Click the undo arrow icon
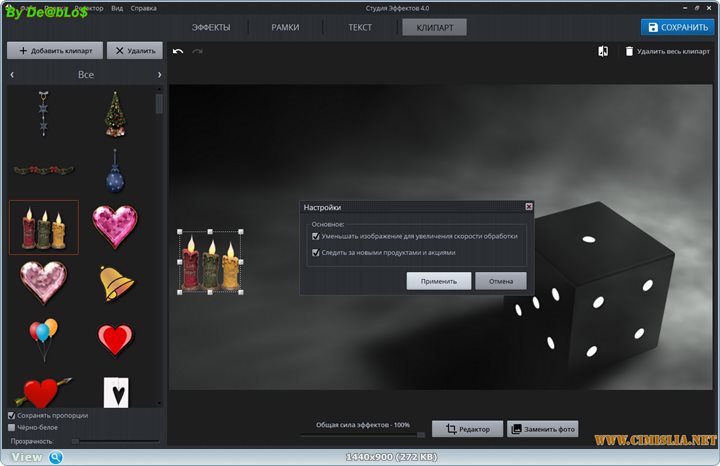720x466 pixels. point(178,51)
